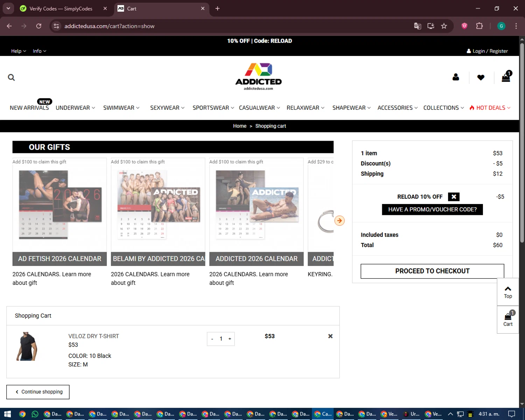
Task: Click the 10% OFF Code: RELOAD banner
Action: coord(260,41)
